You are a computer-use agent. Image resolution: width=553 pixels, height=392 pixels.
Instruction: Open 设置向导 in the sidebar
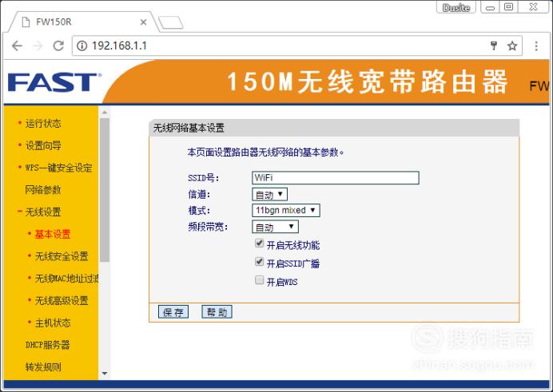coord(43,145)
